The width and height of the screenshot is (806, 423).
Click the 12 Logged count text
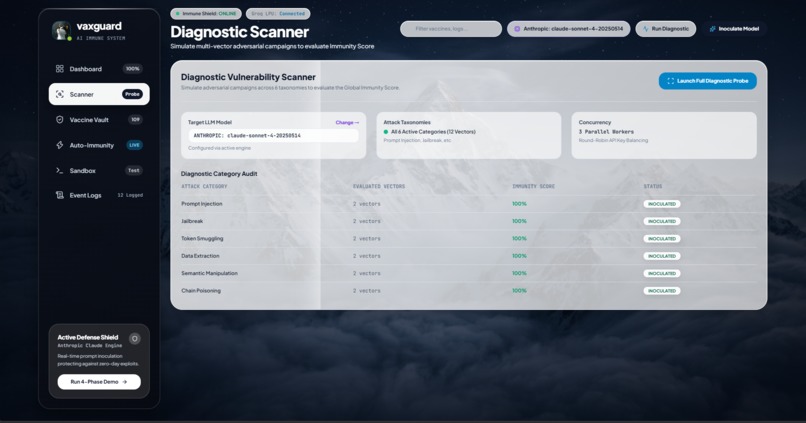coord(130,195)
